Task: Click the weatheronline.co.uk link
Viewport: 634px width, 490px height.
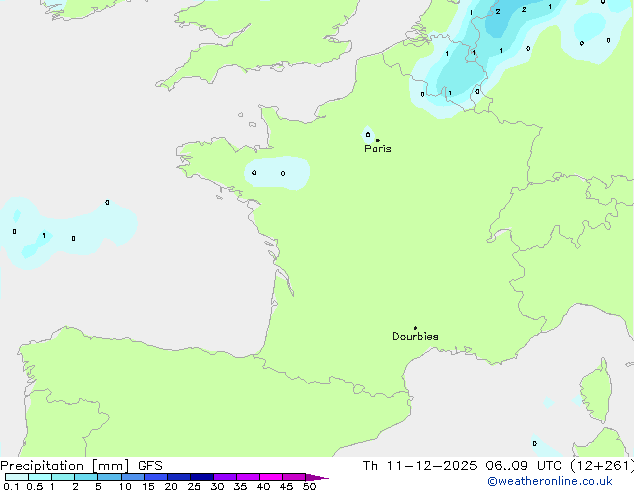Action: 550,481
